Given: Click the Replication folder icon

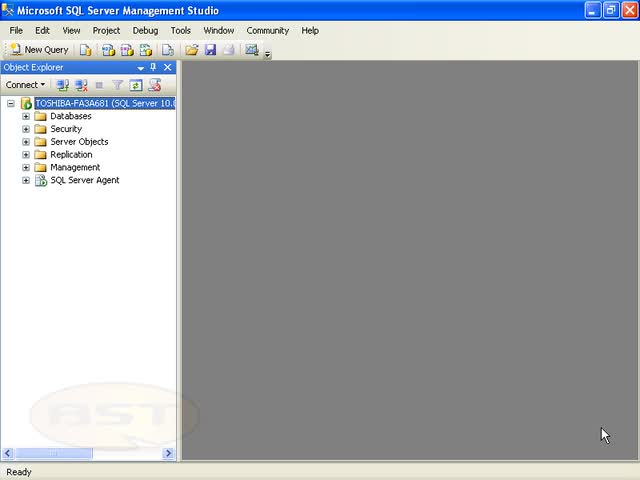Looking at the screenshot, I should (x=40, y=155).
